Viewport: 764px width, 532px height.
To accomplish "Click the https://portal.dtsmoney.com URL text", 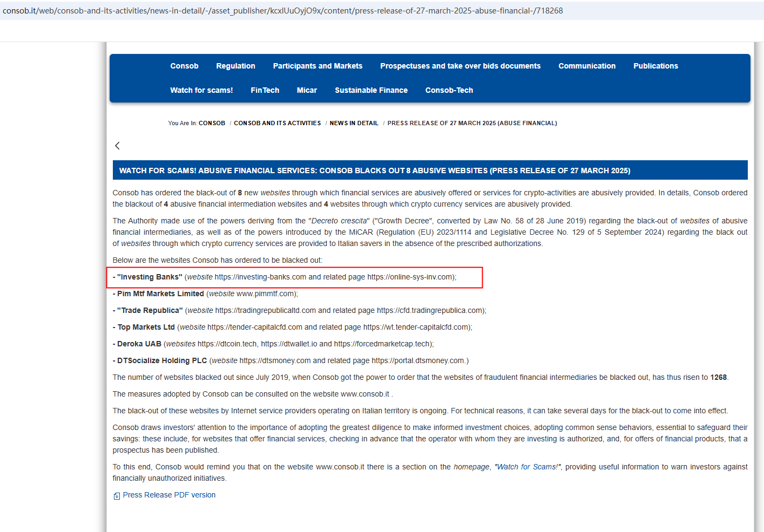I will tap(418, 360).
